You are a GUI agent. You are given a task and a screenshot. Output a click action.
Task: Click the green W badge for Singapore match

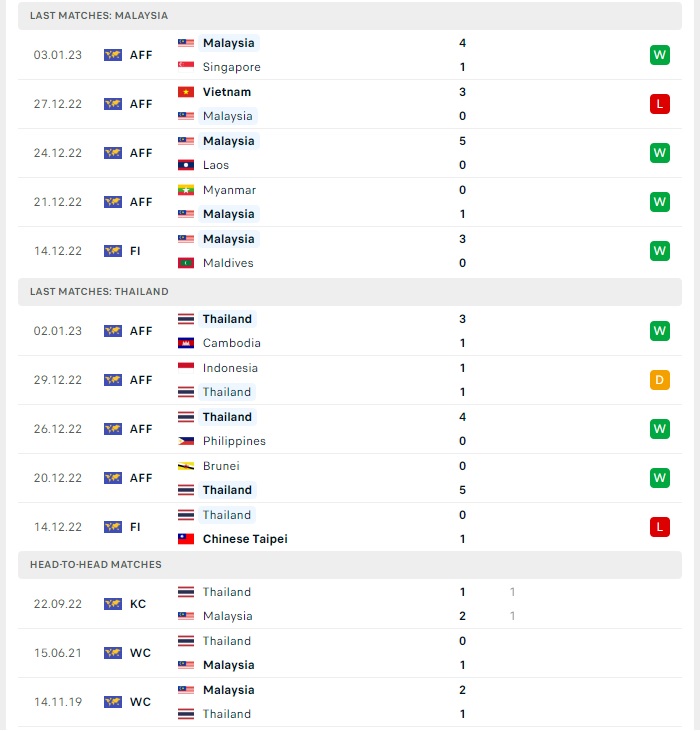[x=659, y=55]
